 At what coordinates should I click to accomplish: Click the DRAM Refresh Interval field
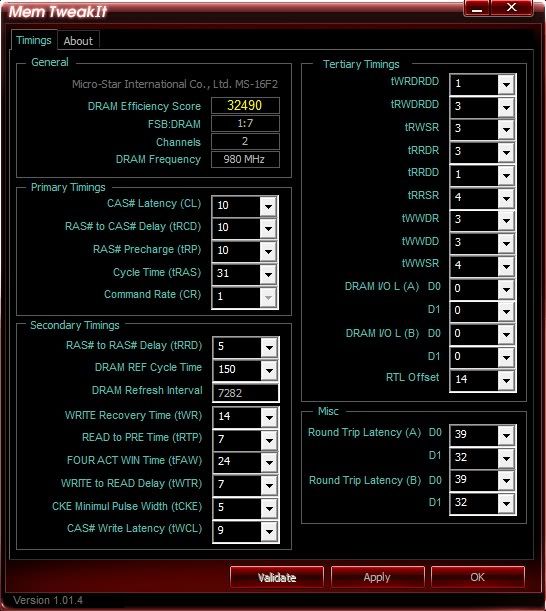click(246, 393)
